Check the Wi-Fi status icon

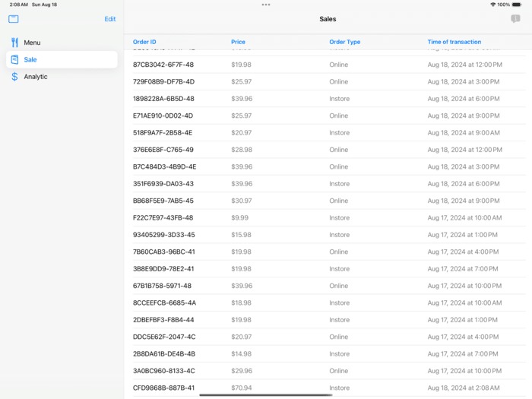coord(493,5)
